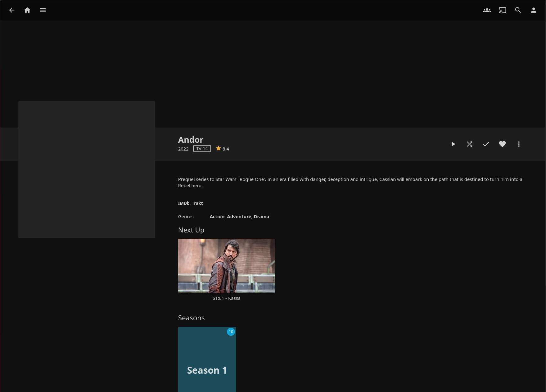Open the Trakt external link
Viewport: 546px width, 392px height.
pyautogui.click(x=197, y=203)
